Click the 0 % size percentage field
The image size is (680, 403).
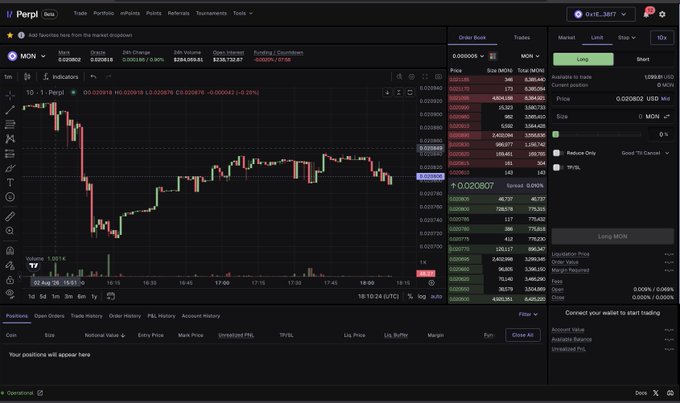[661, 134]
